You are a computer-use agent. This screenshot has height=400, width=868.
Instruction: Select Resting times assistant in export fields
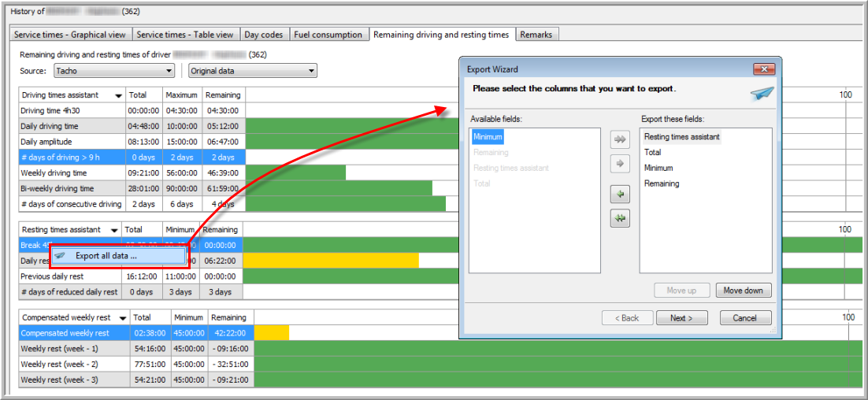click(681, 137)
